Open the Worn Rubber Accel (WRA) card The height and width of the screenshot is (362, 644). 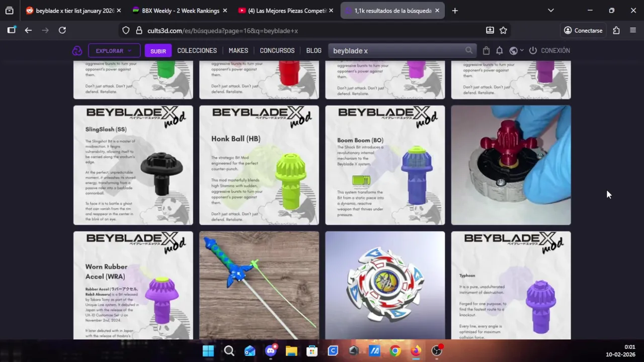(133, 285)
